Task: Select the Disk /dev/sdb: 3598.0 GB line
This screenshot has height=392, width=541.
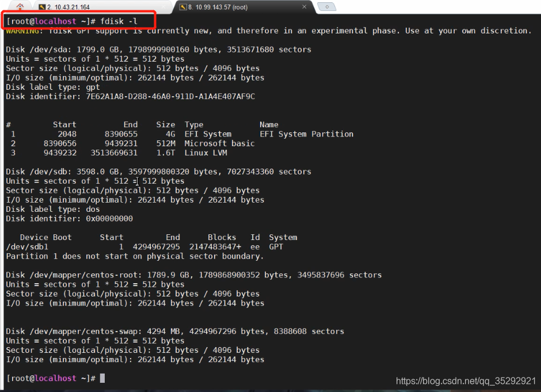Action: tap(158, 172)
